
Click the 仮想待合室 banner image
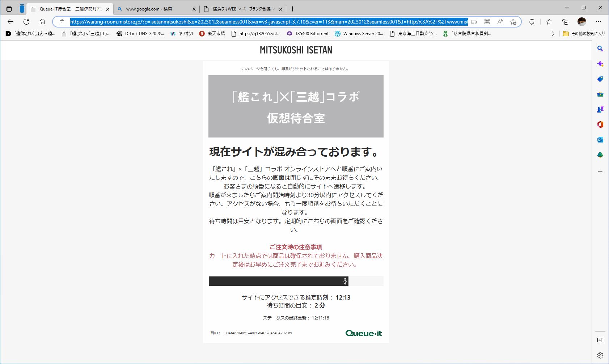tap(296, 106)
